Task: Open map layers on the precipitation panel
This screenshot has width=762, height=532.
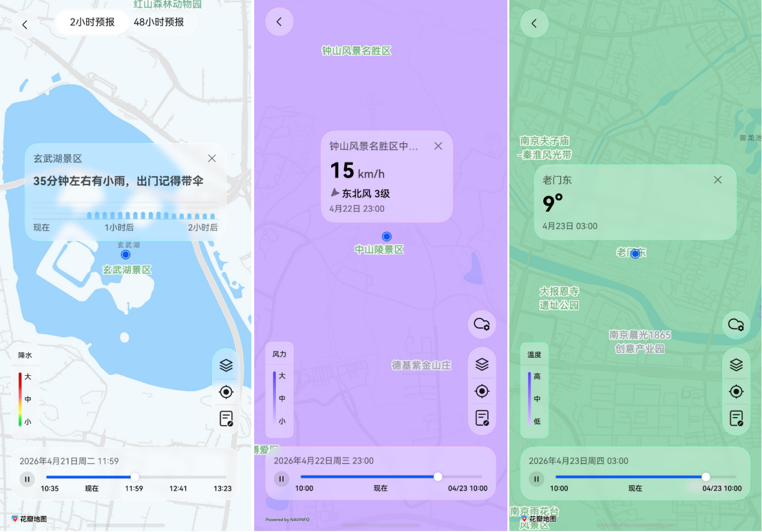Action: point(226,365)
